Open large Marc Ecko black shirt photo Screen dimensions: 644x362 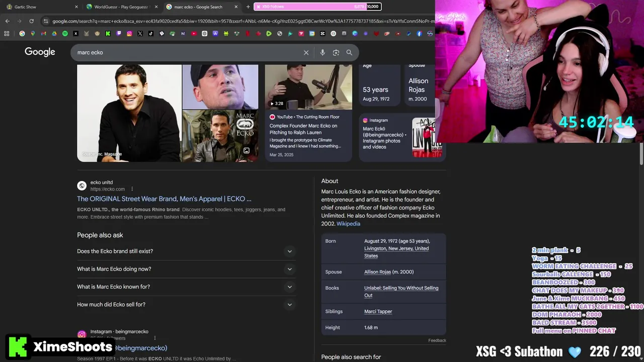coord(129,113)
